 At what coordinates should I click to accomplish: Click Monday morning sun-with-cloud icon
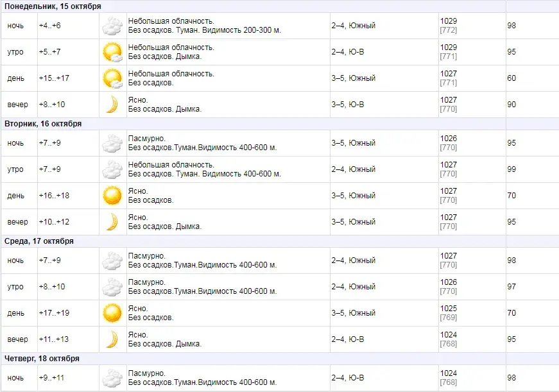[112, 52]
